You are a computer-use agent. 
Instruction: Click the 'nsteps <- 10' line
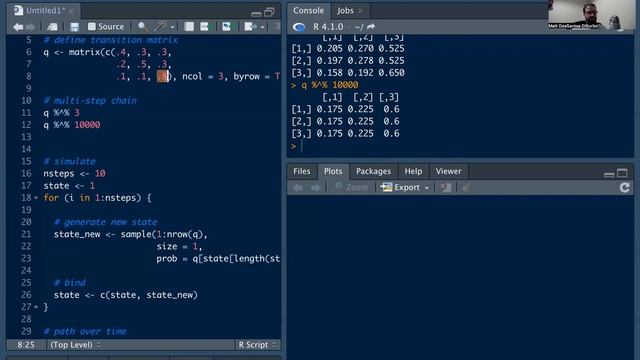click(x=74, y=173)
